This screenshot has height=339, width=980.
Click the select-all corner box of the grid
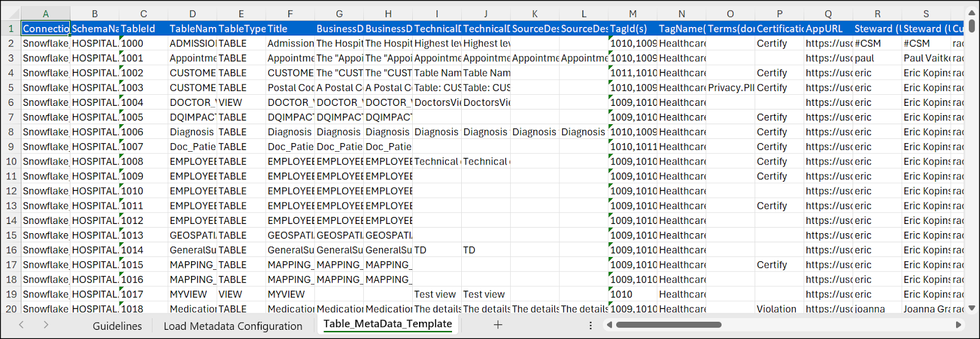10,13
